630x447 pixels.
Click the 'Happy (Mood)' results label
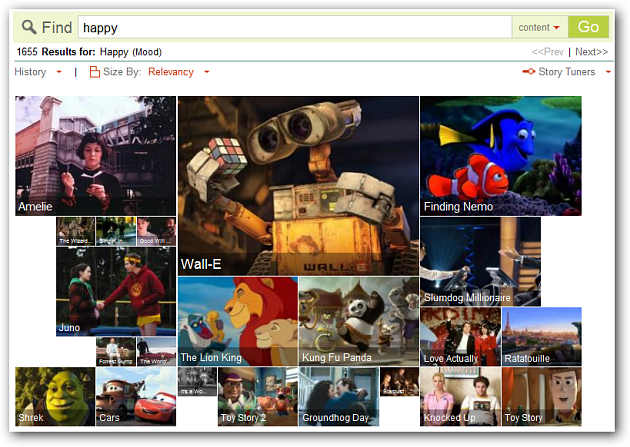point(131,52)
